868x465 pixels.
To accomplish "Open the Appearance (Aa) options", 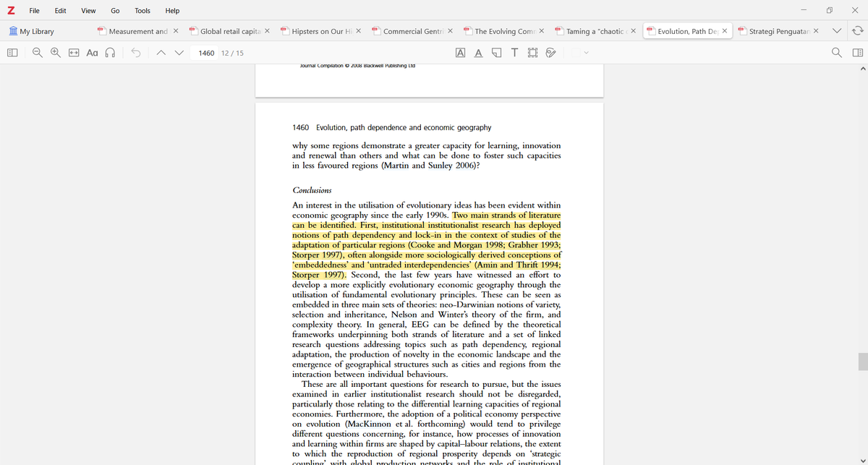I will pyautogui.click(x=92, y=53).
